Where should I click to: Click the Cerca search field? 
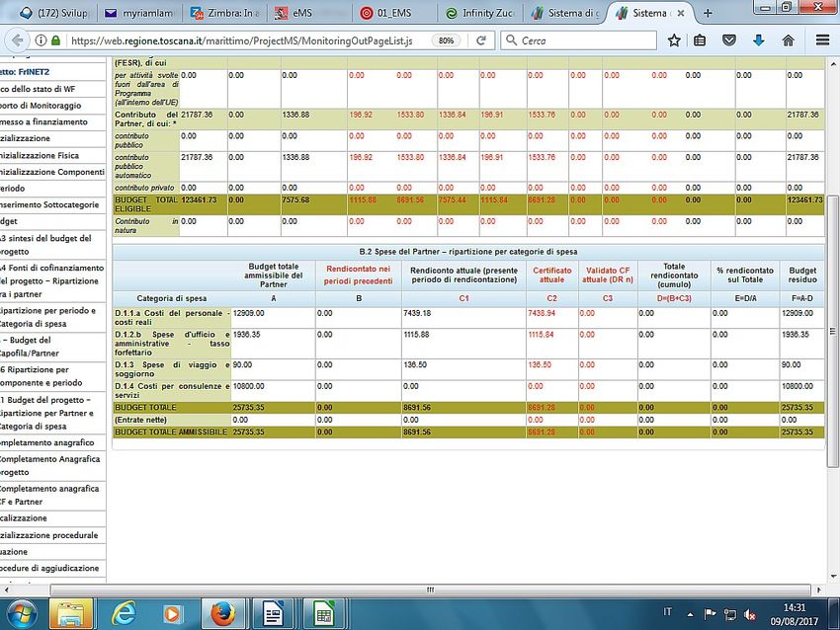(578, 40)
